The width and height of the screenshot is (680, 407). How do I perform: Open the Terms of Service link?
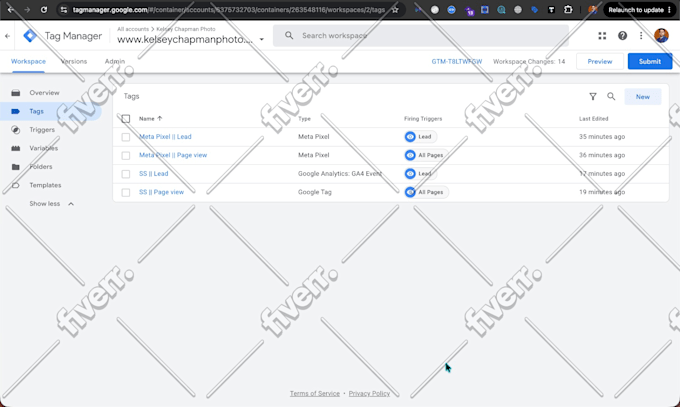point(315,394)
